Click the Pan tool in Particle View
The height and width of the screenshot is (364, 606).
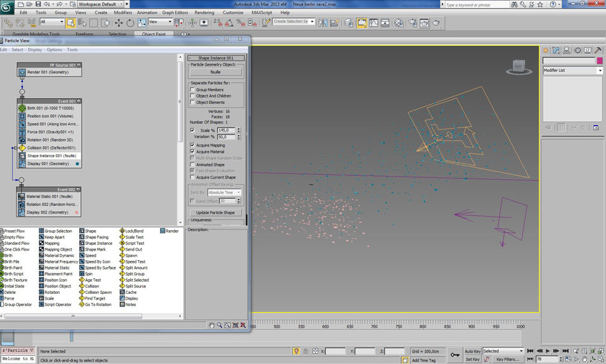tap(212, 325)
